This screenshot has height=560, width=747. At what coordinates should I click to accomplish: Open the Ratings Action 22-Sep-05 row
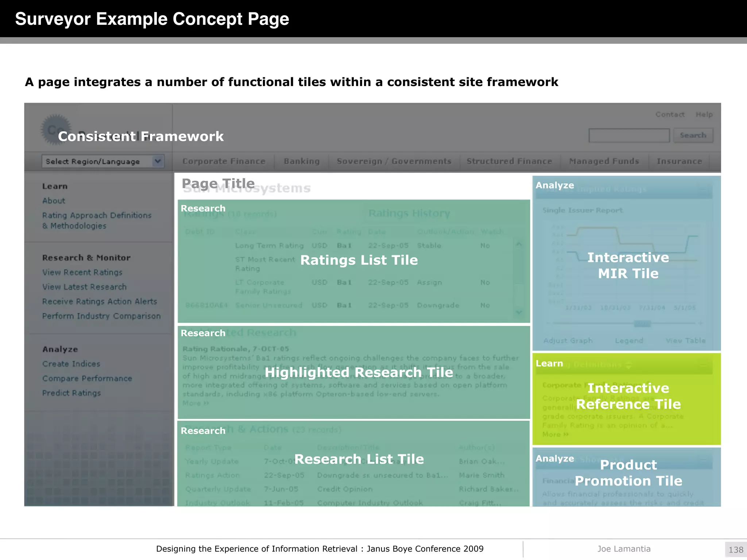tap(352, 475)
